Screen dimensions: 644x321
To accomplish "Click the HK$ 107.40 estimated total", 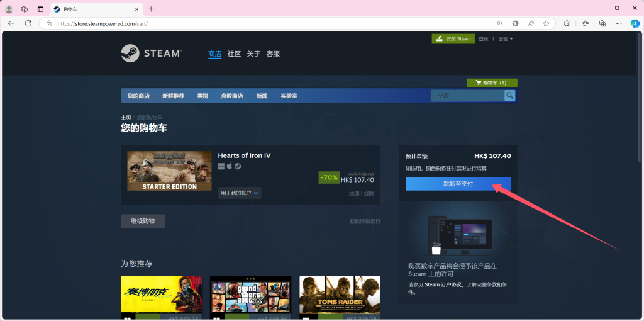I will tap(492, 156).
